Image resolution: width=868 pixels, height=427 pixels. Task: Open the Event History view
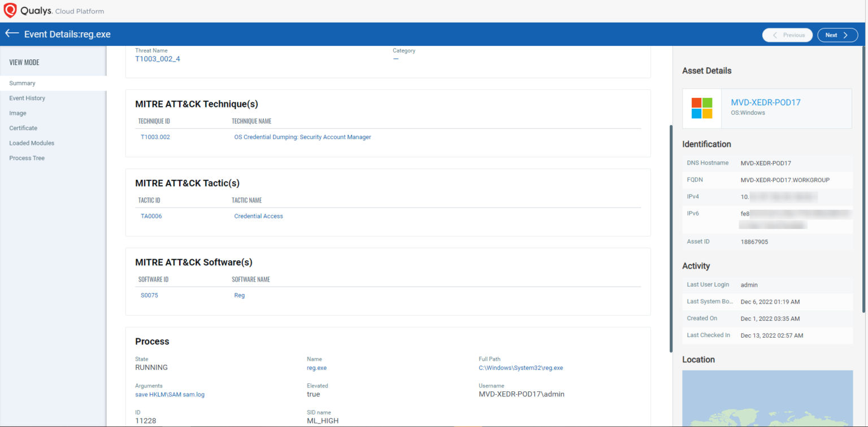[27, 98]
